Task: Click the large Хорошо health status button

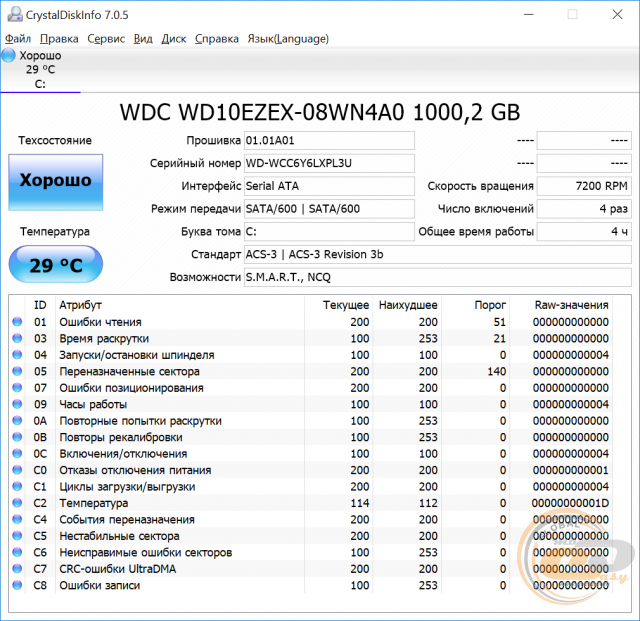Action: (56, 182)
